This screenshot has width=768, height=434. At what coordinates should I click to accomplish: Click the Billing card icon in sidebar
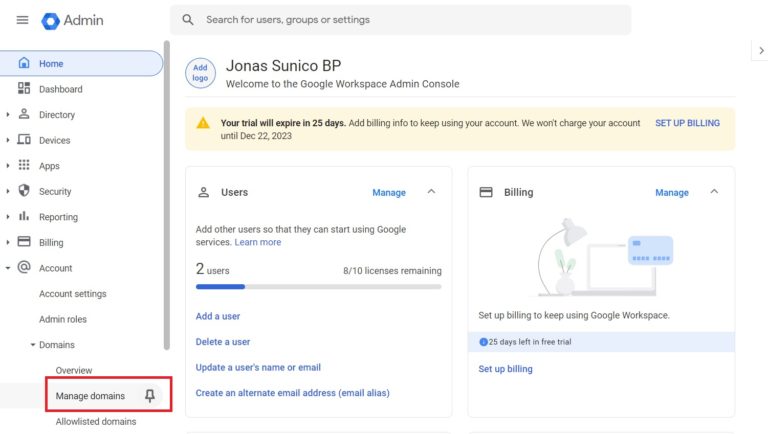(24, 241)
